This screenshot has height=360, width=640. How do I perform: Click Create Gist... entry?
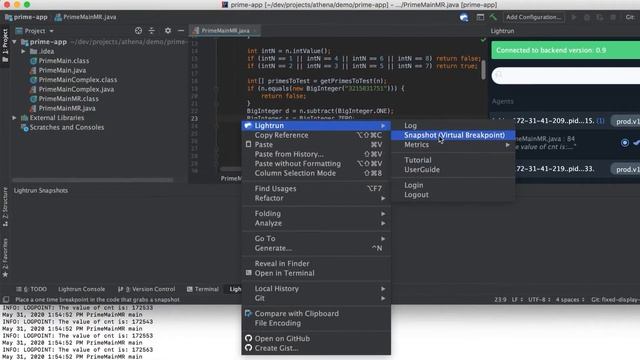[x=316, y=348]
